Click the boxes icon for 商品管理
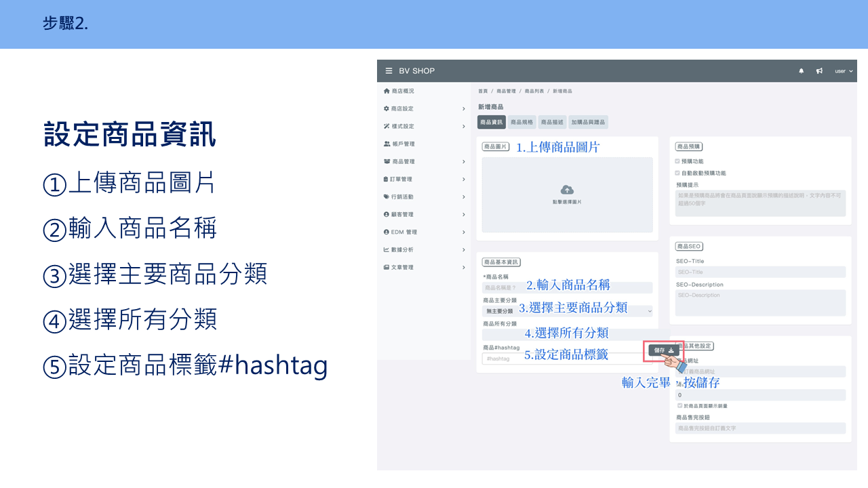 pos(387,161)
